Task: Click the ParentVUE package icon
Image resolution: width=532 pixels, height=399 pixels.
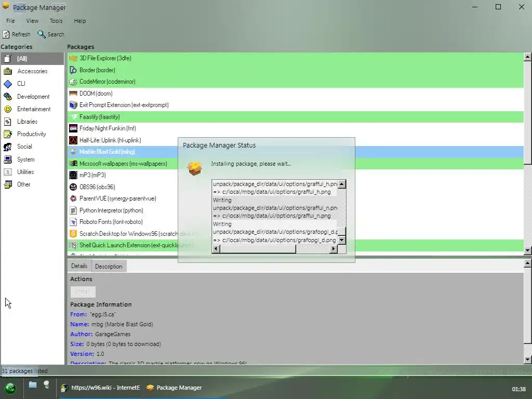Action: (73, 198)
